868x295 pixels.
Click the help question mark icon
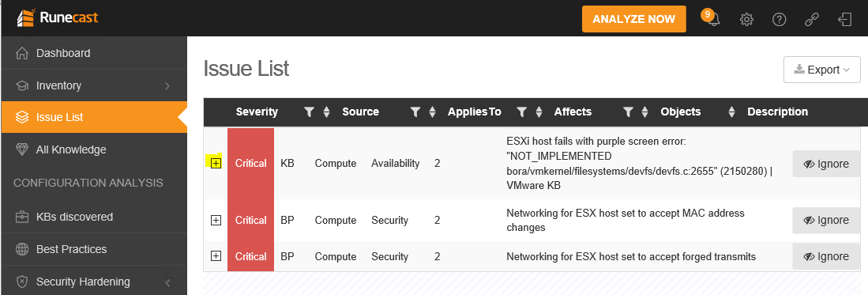pyautogui.click(x=780, y=20)
